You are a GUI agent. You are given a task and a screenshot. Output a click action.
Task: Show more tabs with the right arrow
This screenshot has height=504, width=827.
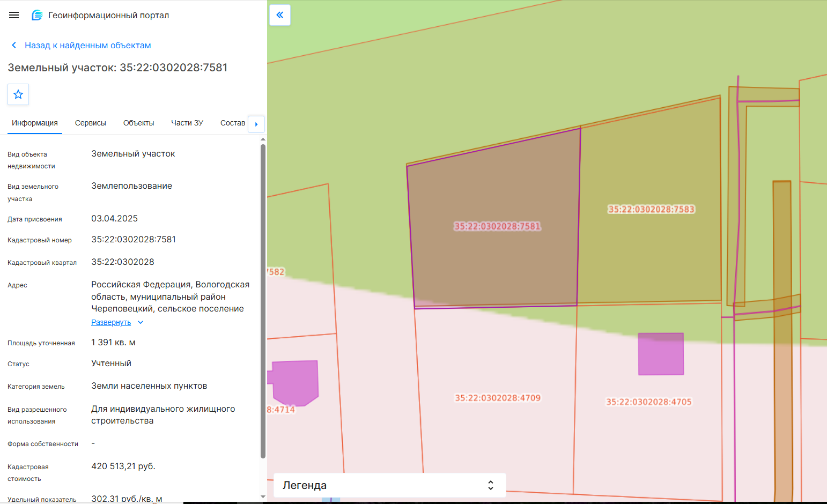[x=256, y=124]
